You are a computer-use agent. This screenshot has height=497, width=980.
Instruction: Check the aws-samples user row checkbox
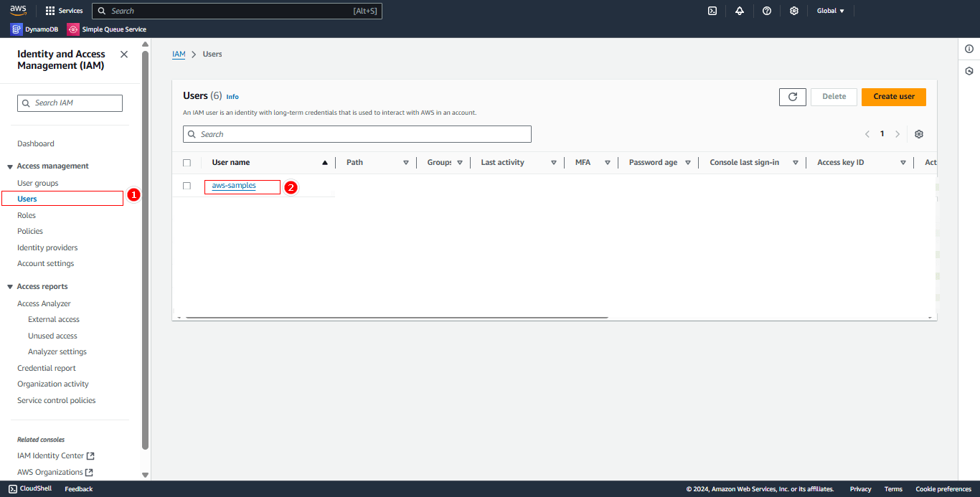(187, 186)
